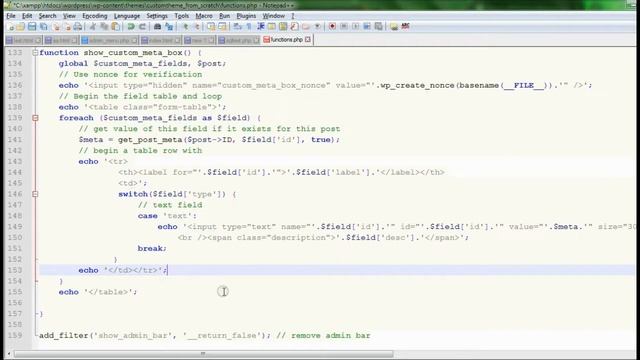The image size is (640, 360).
Task: Open the Encoding menu
Action: tap(95, 16)
